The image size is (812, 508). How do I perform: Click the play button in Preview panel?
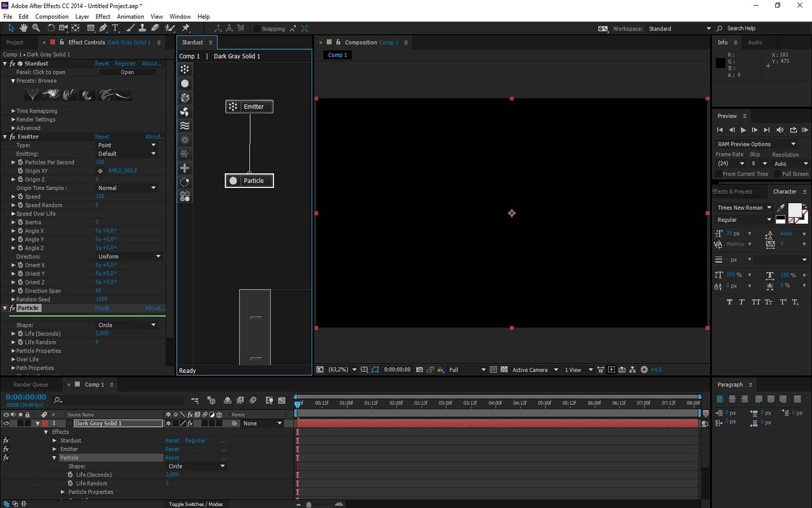(x=743, y=130)
